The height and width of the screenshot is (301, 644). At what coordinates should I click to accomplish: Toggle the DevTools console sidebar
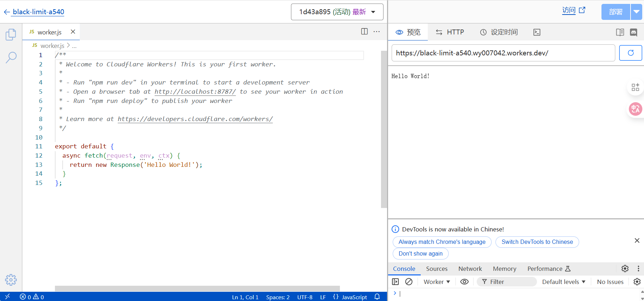click(396, 282)
